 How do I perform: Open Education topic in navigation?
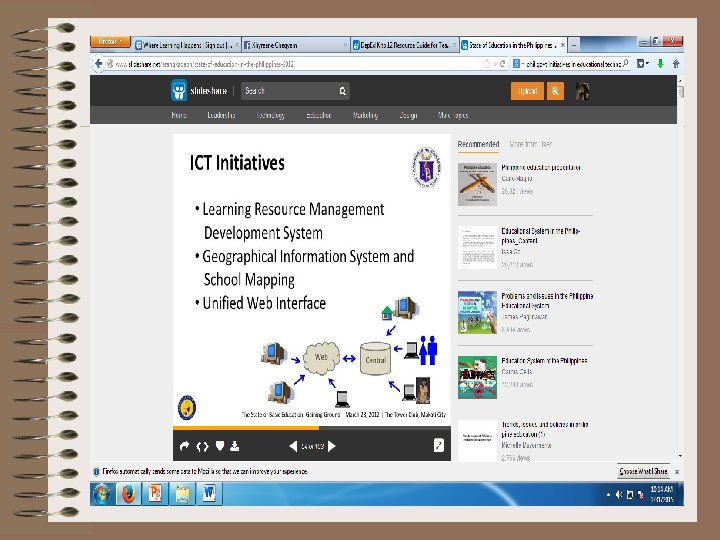319,115
